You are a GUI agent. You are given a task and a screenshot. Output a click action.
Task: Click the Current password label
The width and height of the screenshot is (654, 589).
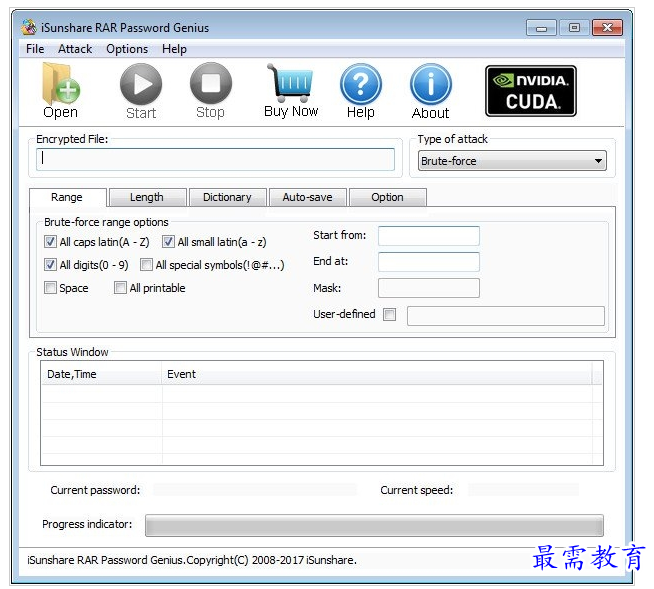(x=95, y=490)
